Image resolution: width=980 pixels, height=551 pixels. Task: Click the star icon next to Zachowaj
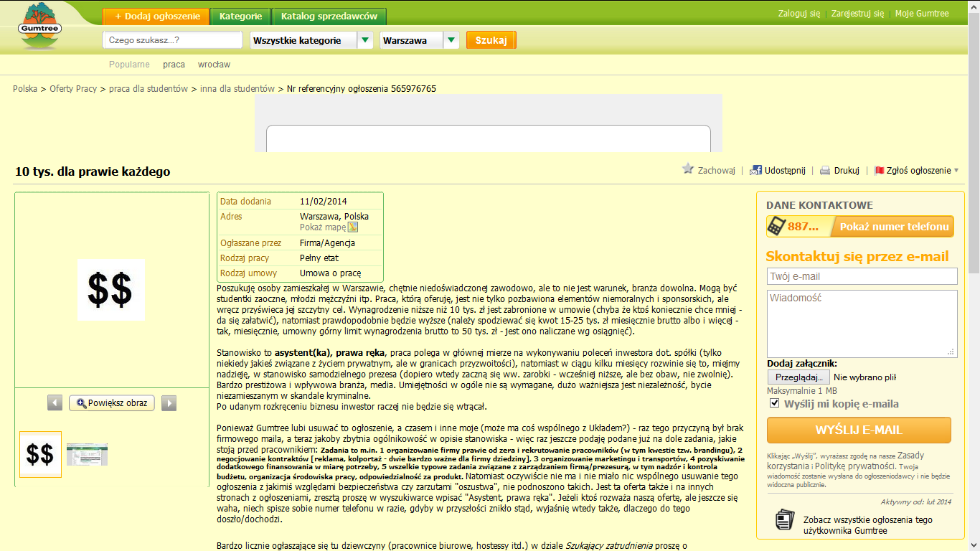click(x=688, y=169)
